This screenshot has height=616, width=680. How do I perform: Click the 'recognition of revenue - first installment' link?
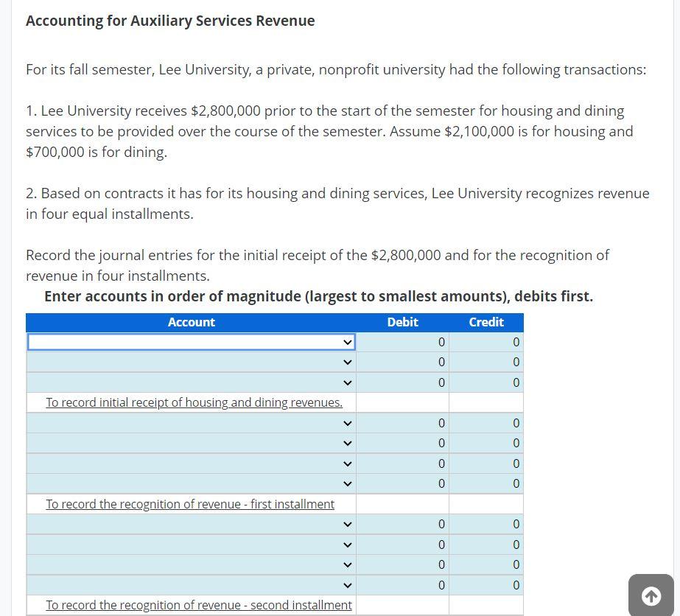point(190,504)
